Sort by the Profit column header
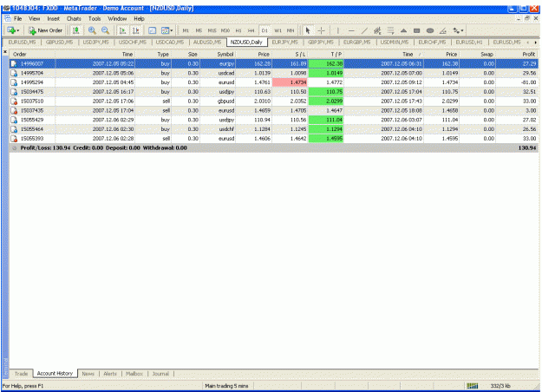The height and width of the screenshot is (392, 542). [x=517, y=55]
